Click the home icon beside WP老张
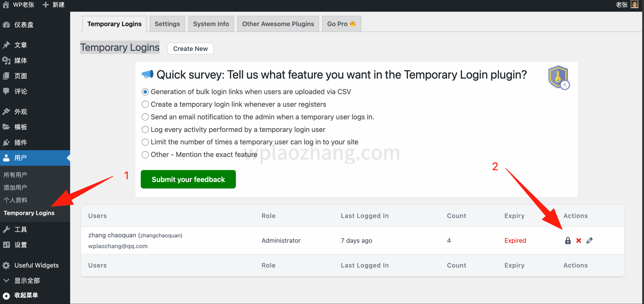The width and height of the screenshot is (644, 304). (6, 5)
